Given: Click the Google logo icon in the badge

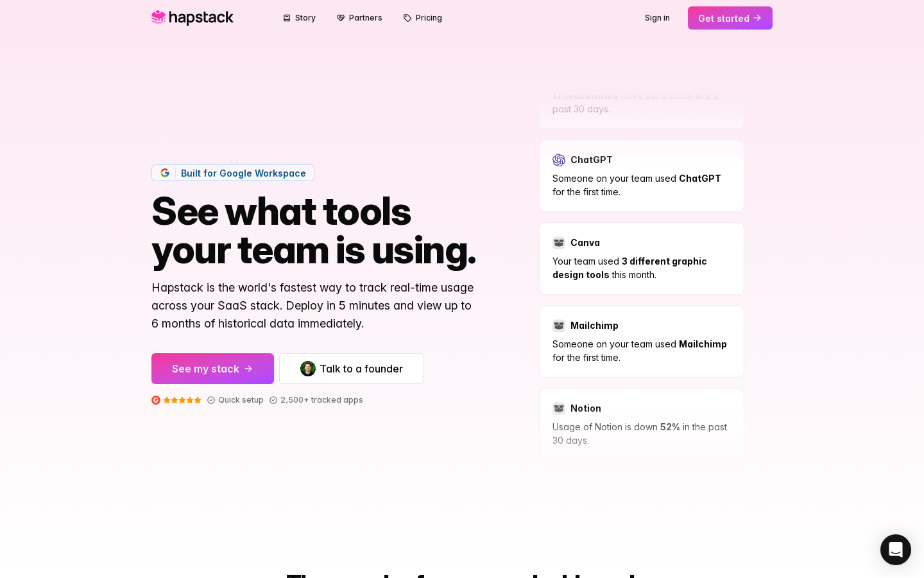Looking at the screenshot, I should click(165, 173).
